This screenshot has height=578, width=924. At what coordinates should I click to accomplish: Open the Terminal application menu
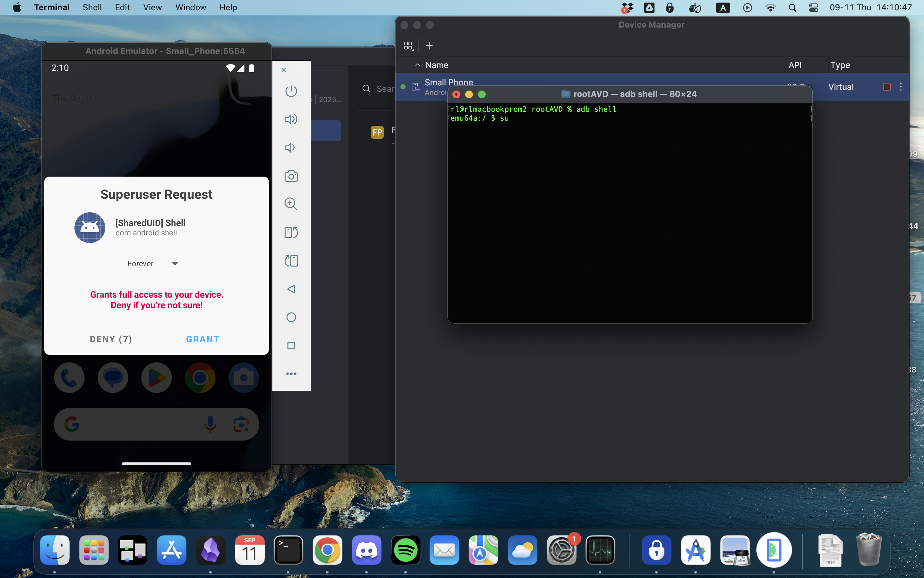[52, 7]
